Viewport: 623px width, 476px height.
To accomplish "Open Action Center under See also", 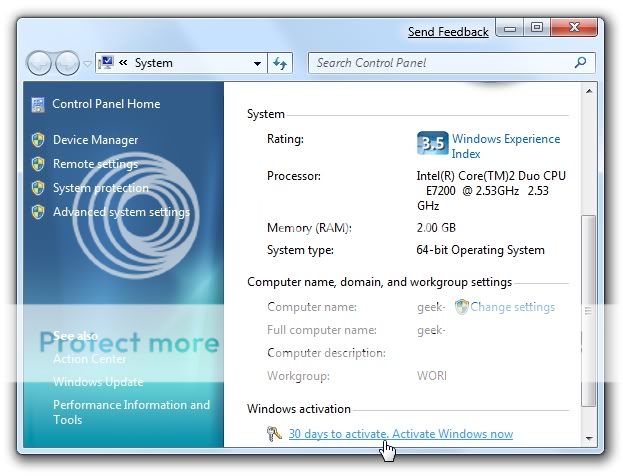I will click(89, 359).
